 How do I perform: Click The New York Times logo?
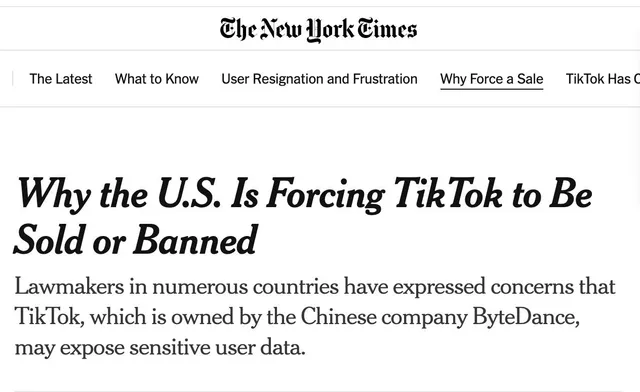pos(318,29)
